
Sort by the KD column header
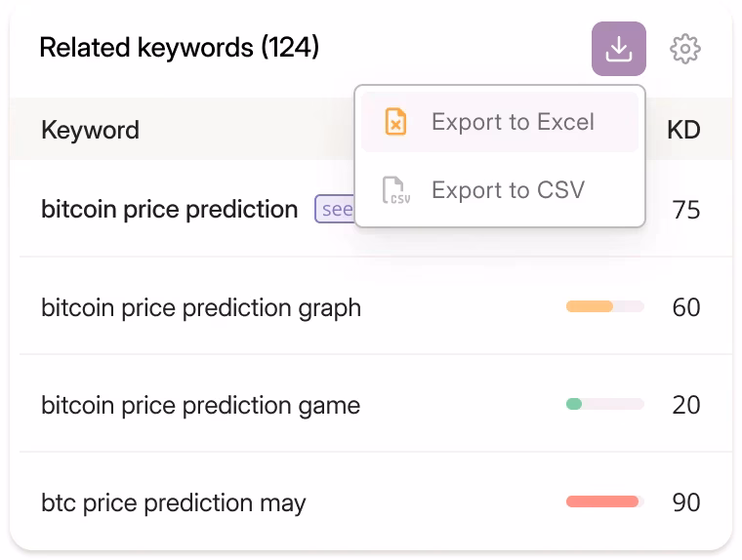pyautogui.click(x=683, y=130)
